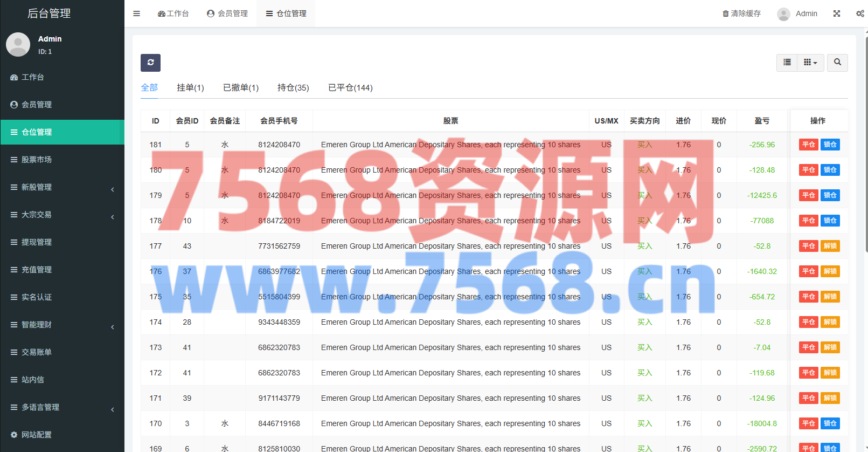Open the columns grid dropdown

tap(810, 63)
